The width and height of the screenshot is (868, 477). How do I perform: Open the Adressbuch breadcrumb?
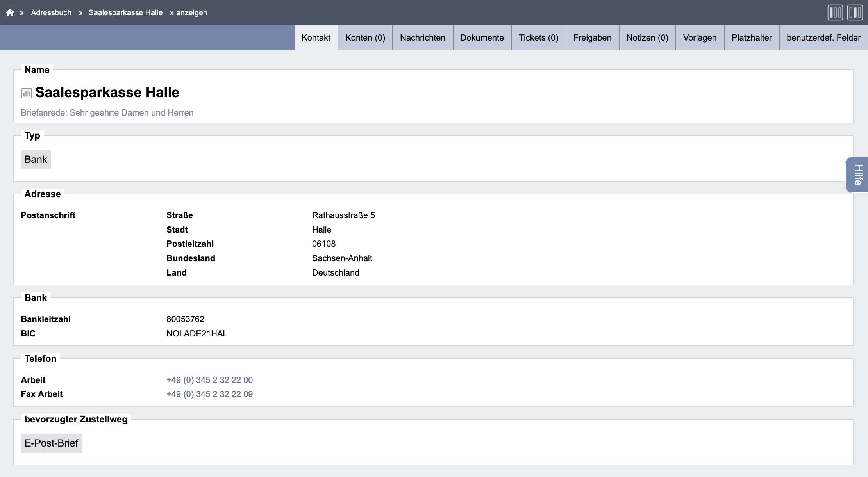pos(51,12)
